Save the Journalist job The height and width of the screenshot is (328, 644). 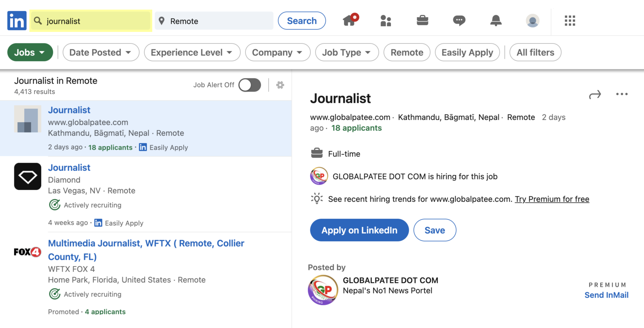[435, 230]
